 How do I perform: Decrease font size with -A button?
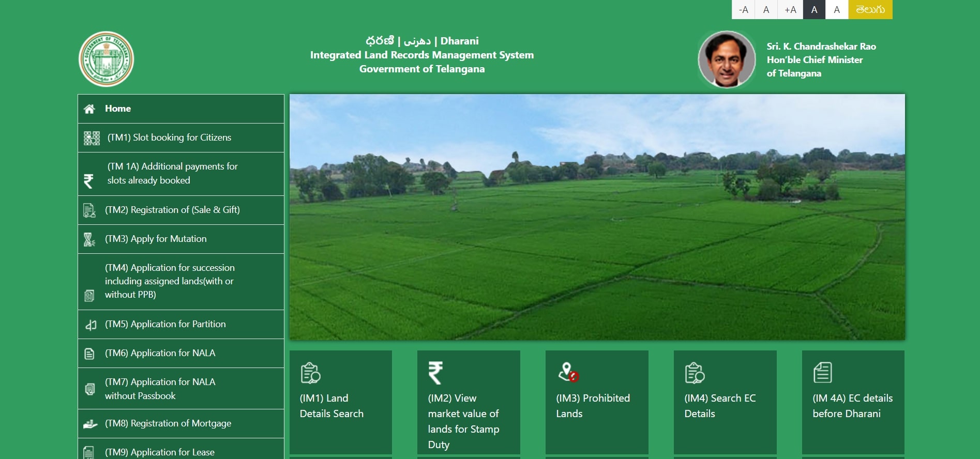coord(743,9)
